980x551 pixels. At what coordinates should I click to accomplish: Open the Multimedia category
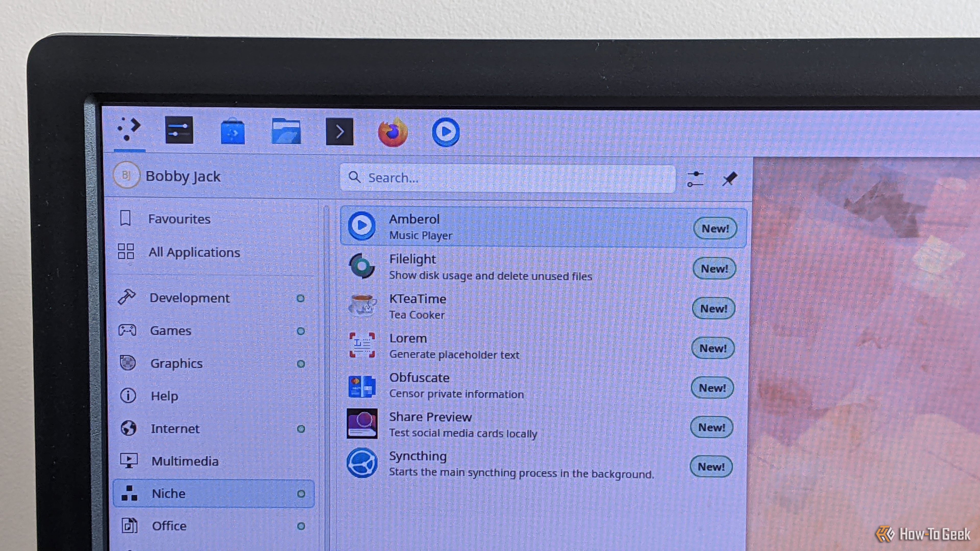[x=213, y=461]
